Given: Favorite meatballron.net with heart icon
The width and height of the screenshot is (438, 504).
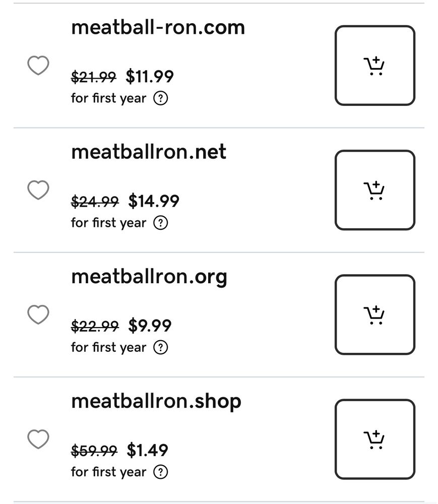Looking at the screenshot, I should click(x=38, y=190).
